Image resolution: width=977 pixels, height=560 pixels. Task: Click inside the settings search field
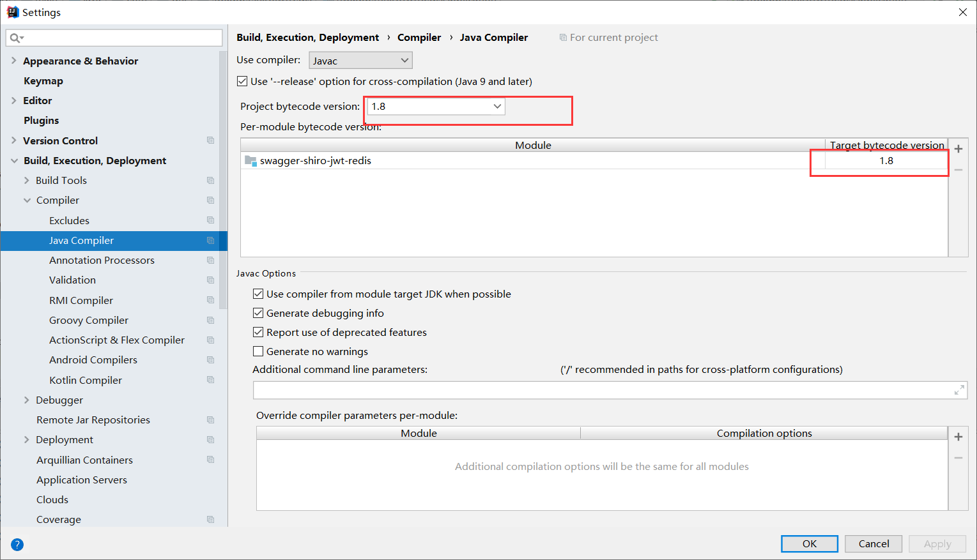(114, 38)
